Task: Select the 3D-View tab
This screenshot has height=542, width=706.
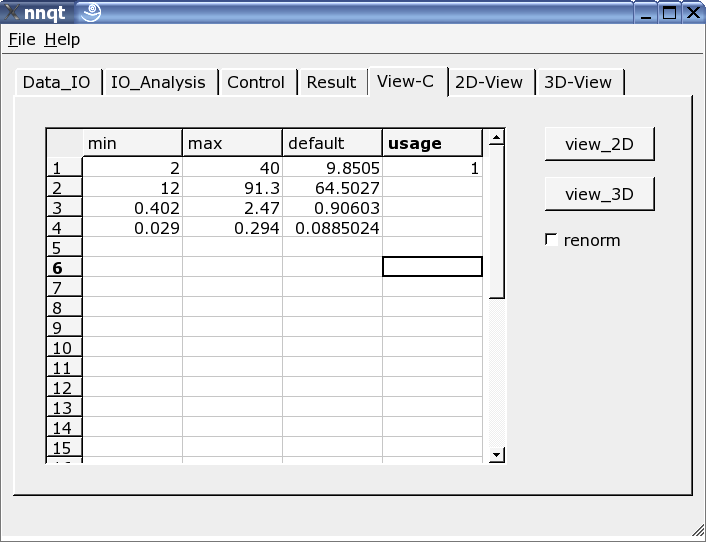Action: click(x=578, y=82)
